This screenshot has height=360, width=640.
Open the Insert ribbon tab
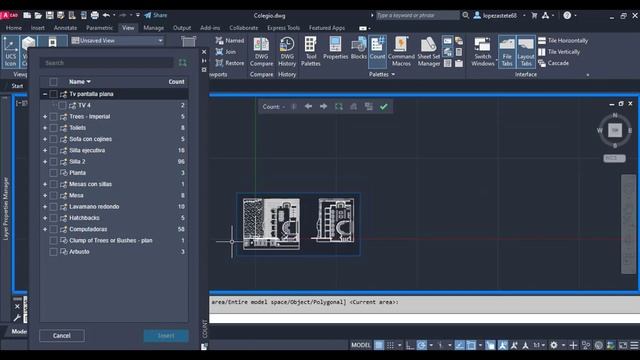38,28
